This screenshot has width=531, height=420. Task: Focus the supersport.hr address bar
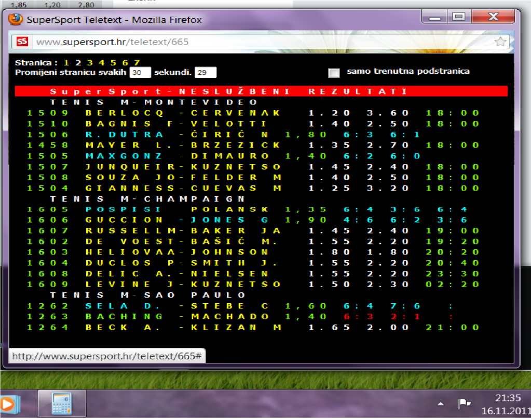pos(260,42)
